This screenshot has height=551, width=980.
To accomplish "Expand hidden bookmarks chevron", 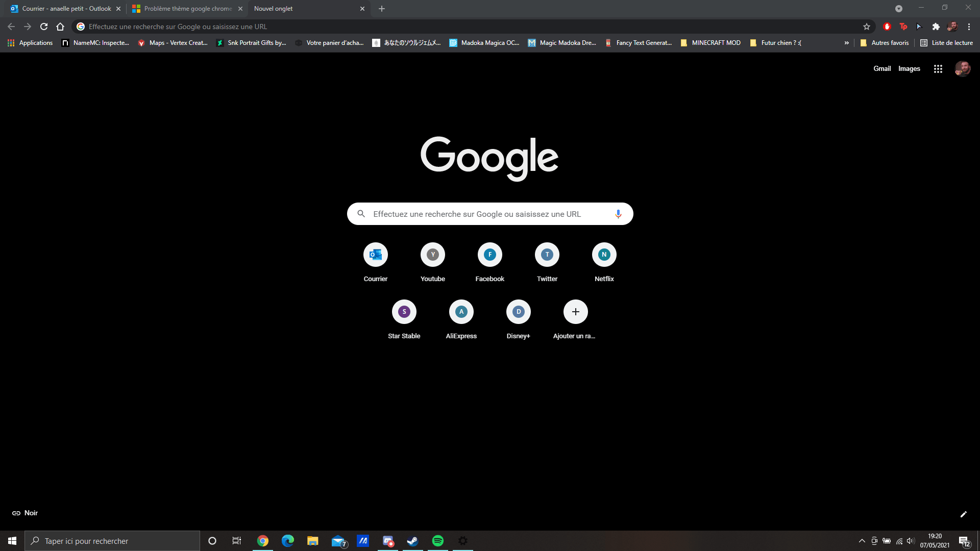I will tap(847, 43).
